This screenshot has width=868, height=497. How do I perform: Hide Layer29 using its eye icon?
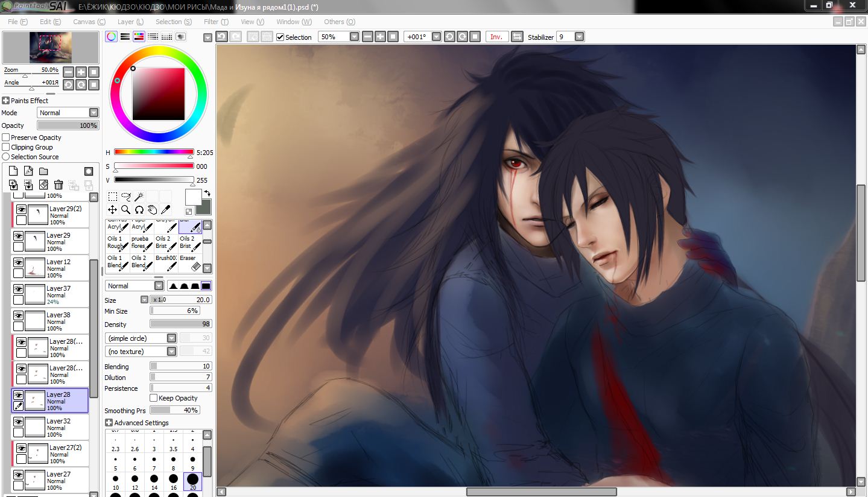point(18,236)
